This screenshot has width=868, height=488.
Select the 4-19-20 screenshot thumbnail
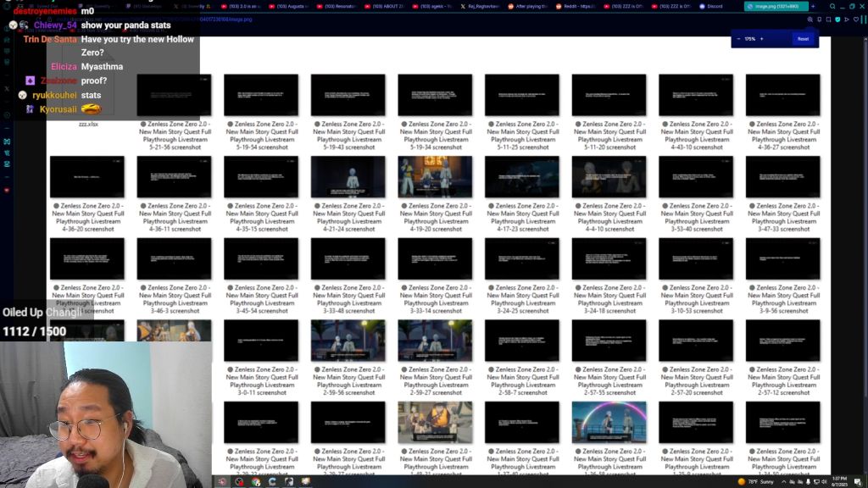click(435, 177)
